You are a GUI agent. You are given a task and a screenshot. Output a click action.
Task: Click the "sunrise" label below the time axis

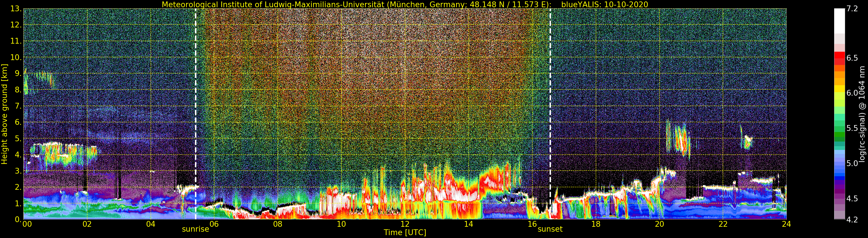pyautogui.click(x=196, y=229)
